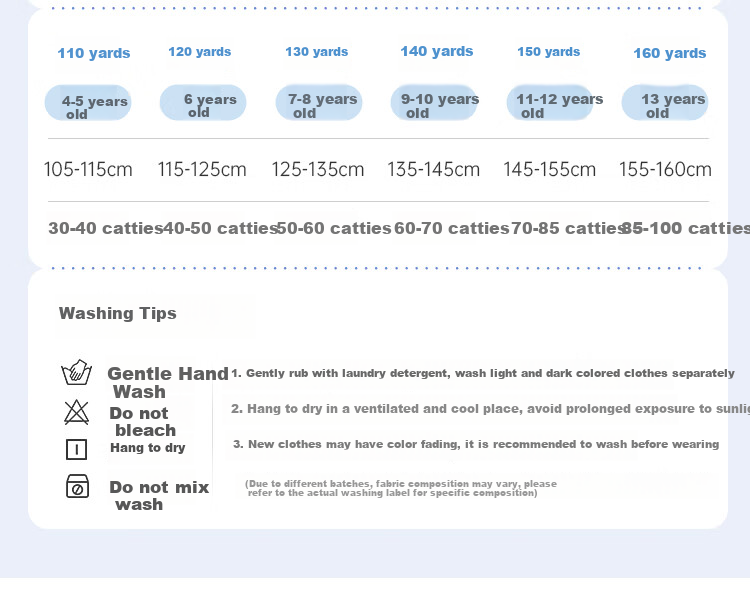Click the 30-40 catties weight value
This screenshot has width=750, height=591.
(x=106, y=228)
